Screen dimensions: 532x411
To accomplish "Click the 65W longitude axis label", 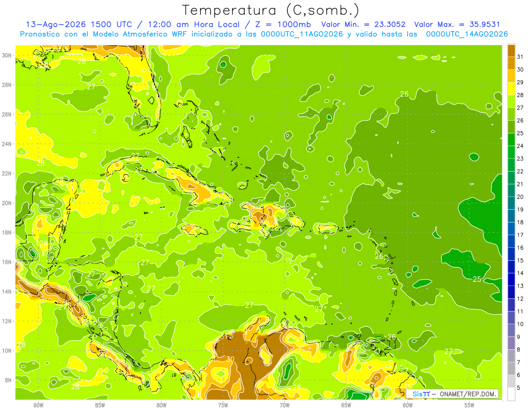I will point(346,405).
